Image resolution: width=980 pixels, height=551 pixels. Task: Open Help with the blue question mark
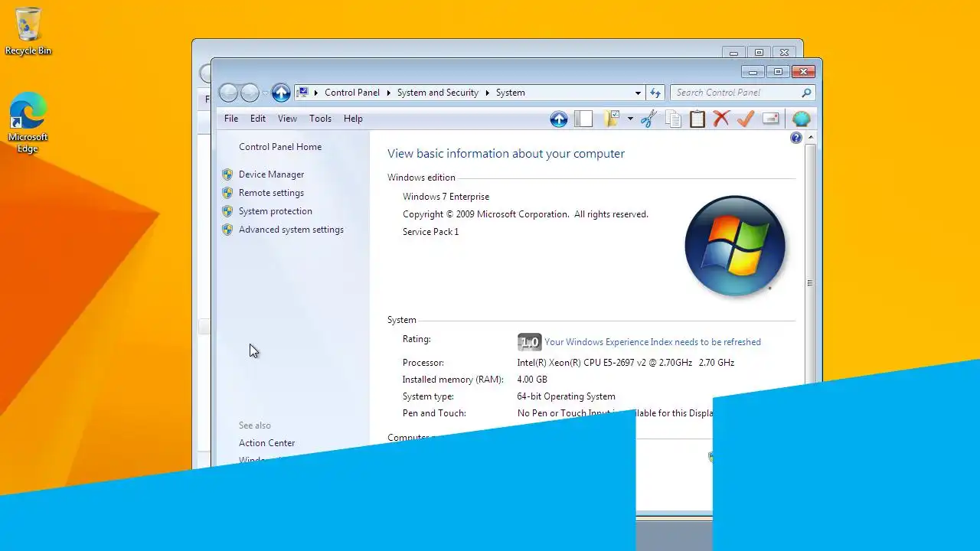point(796,138)
